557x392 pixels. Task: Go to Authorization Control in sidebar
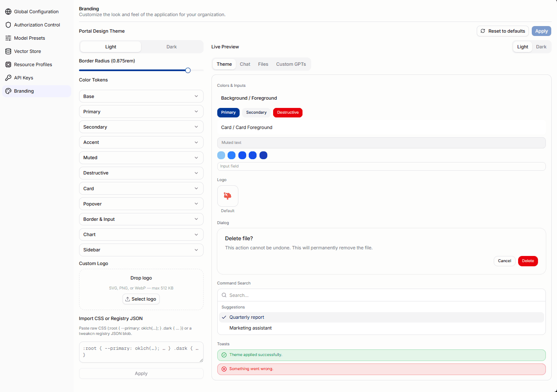click(x=36, y=25)
